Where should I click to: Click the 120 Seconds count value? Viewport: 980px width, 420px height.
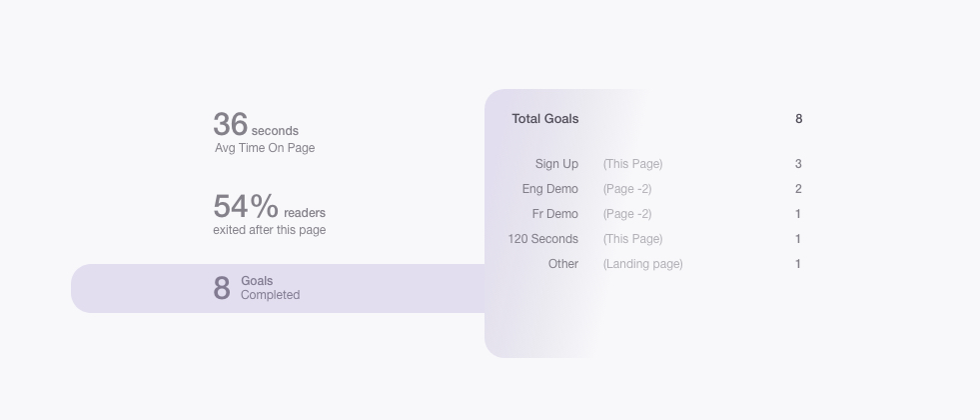point(798,239)
